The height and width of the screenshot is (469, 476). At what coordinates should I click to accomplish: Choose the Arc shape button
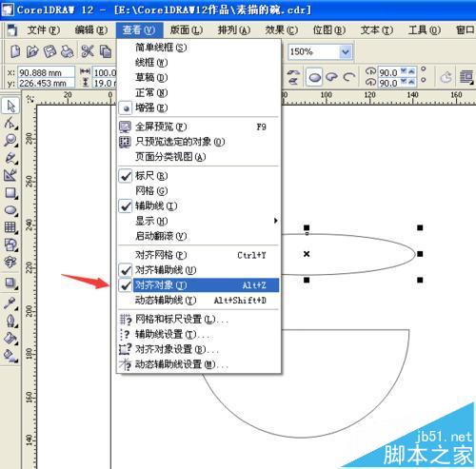pyautogui.click(x=349, y=77)
